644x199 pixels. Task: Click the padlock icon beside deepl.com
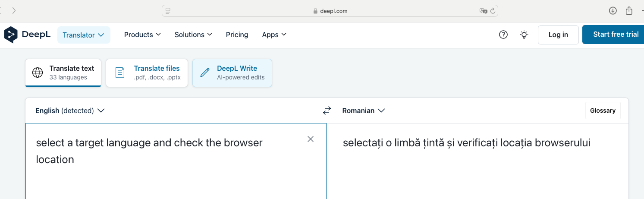[315, 11]
